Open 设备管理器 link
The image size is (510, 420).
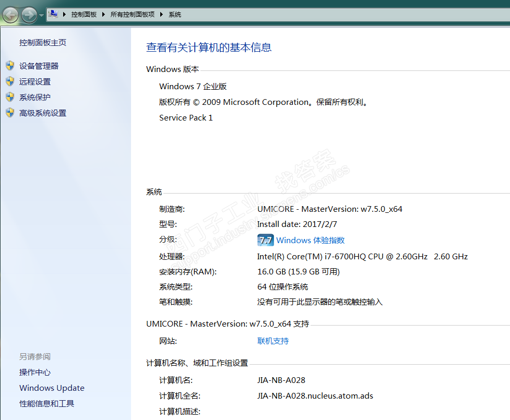click(39, 66)
